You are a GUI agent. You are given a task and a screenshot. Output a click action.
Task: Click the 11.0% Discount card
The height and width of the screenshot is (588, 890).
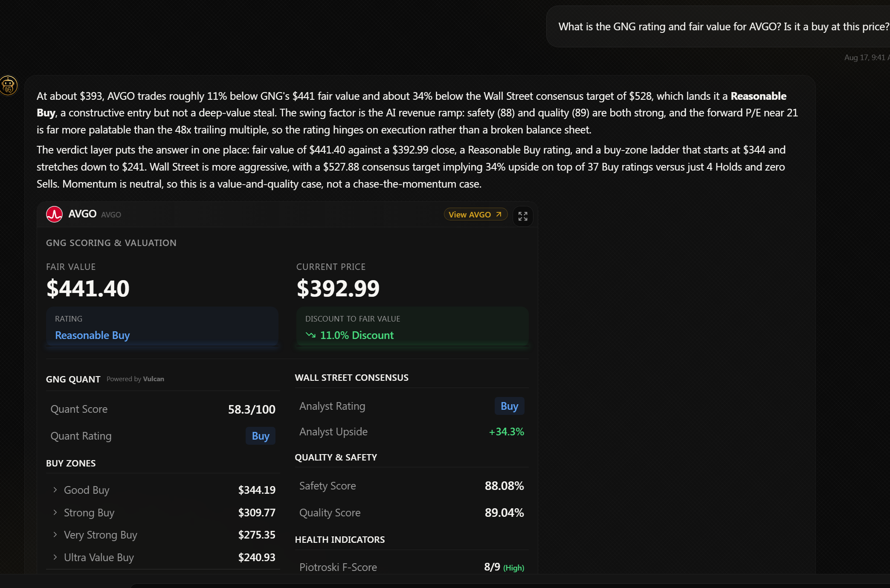pos(412,327)
